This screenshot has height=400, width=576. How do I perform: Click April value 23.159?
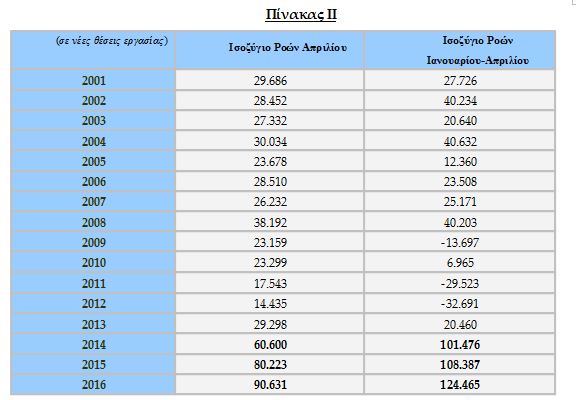pyautogui.click(x=270, y=243)
